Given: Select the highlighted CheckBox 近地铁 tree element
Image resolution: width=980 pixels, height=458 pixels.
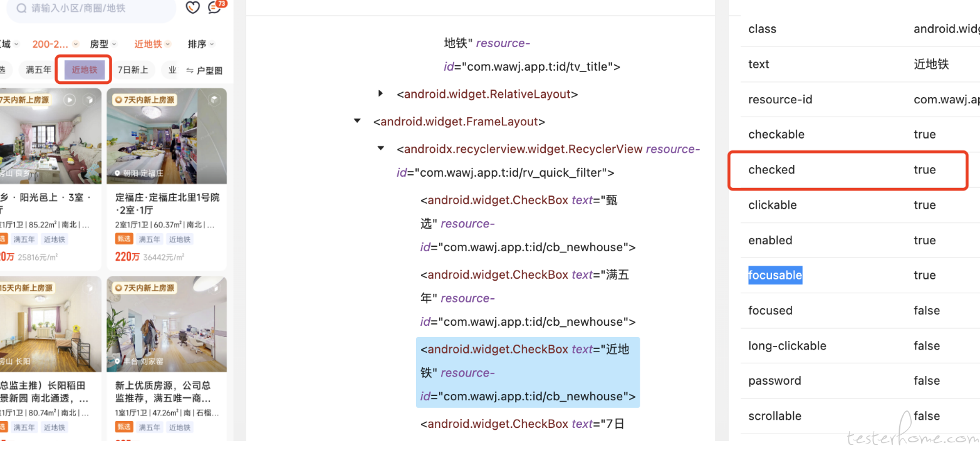Looking at the screenshot, I should coord(528,372).
